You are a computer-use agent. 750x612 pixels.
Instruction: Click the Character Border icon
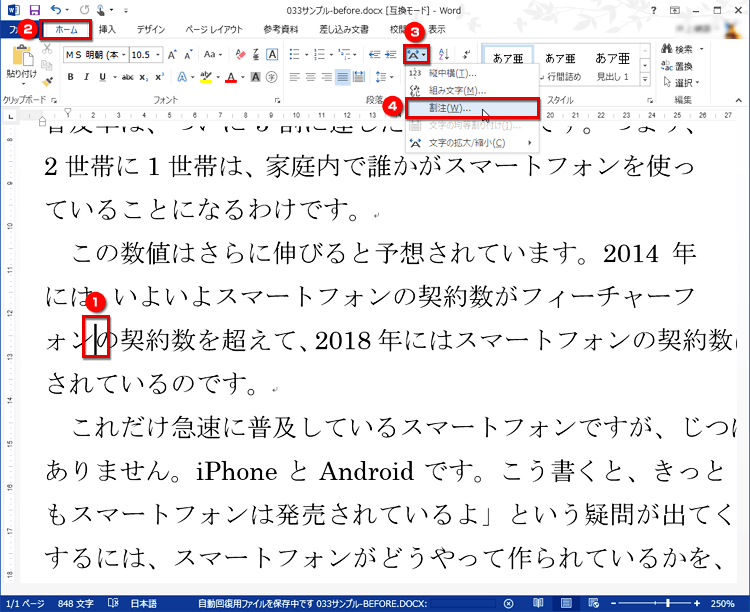coord(272,55)
